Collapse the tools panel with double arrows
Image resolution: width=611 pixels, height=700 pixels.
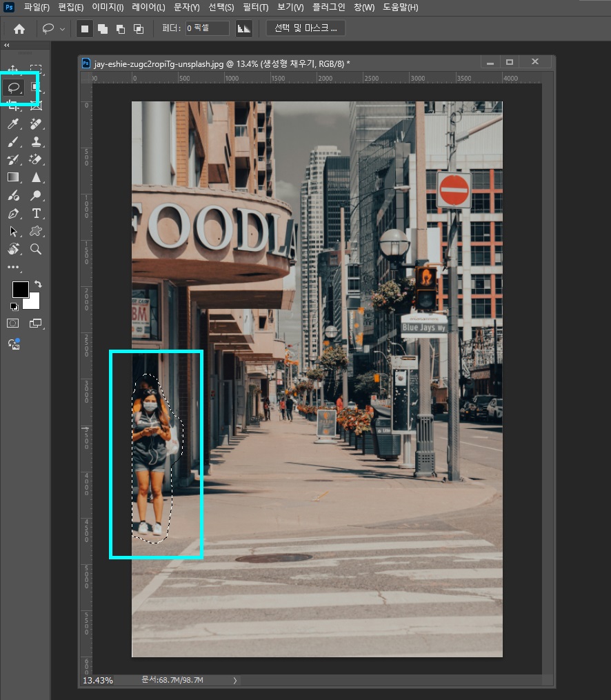[x=7, y=45]
